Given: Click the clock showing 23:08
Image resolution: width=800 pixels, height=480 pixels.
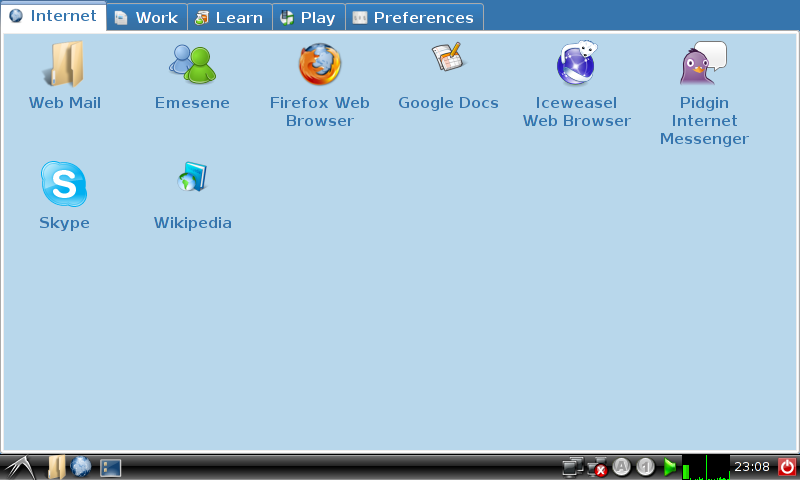Looking at the screenshot, I should point(752,467).
